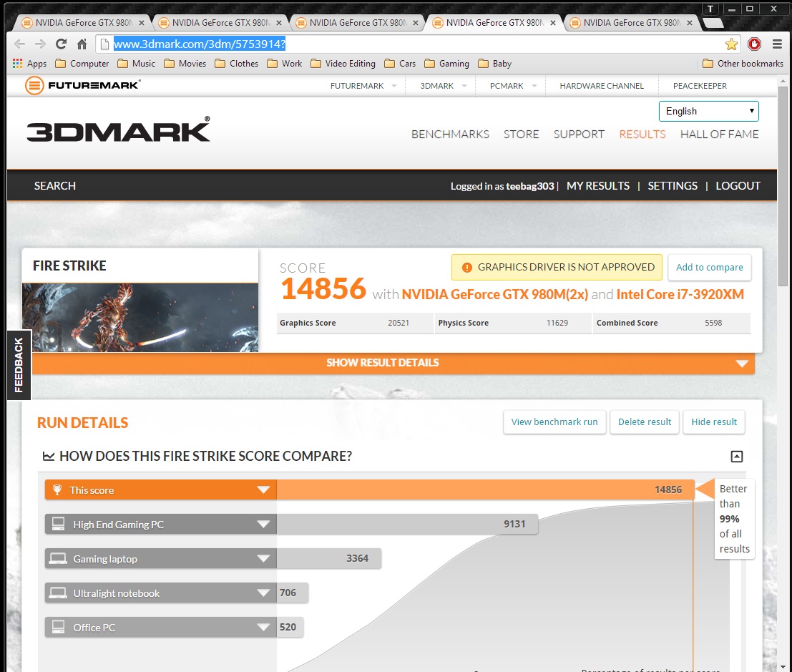
Task: Click the browser back arrow
Action: tap(20, 44)
